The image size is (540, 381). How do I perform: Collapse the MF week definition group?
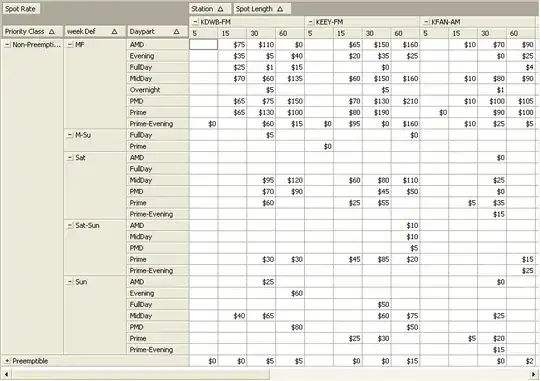pos(70,45)
